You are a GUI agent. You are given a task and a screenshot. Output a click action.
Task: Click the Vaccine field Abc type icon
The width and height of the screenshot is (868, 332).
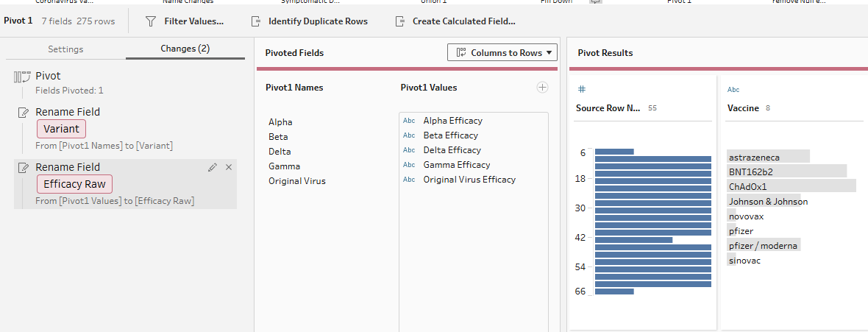(733, 90)
